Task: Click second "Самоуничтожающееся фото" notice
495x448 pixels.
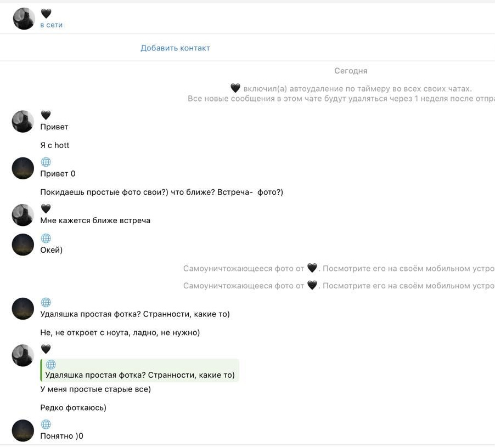Action: (339, 286)
